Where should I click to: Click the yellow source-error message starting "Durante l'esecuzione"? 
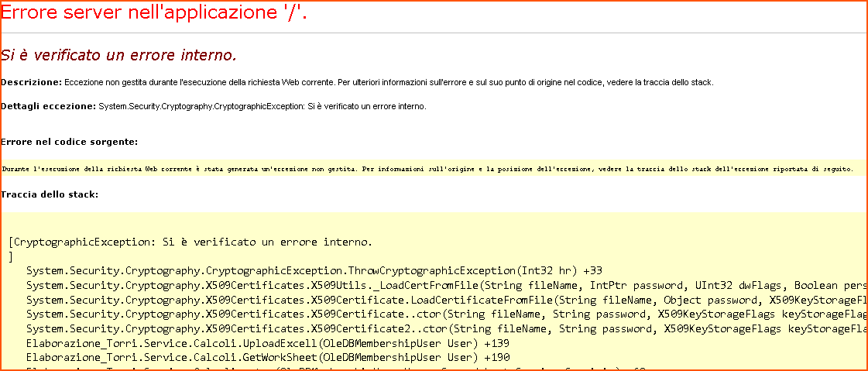427,168
